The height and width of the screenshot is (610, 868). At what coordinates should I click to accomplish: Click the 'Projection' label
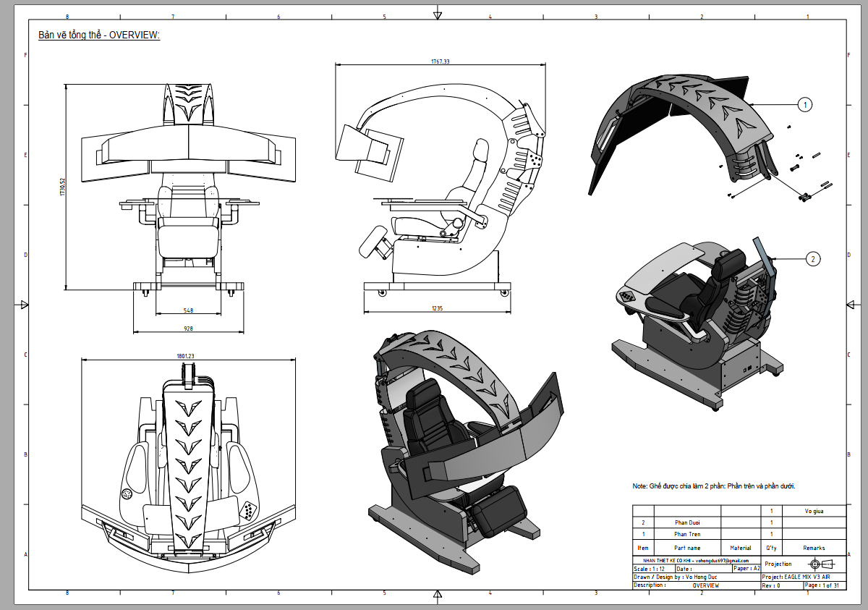pyautogui.click(x=778, y=564)
